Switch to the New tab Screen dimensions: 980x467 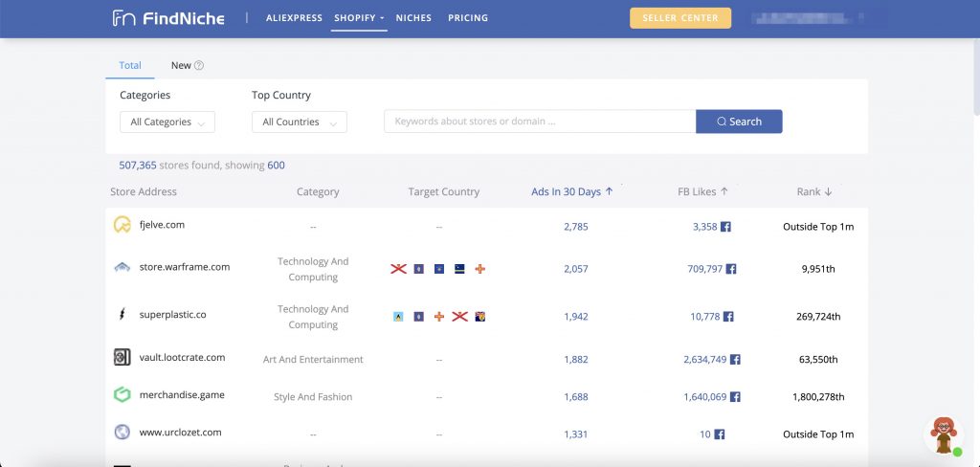click(181, 65)
